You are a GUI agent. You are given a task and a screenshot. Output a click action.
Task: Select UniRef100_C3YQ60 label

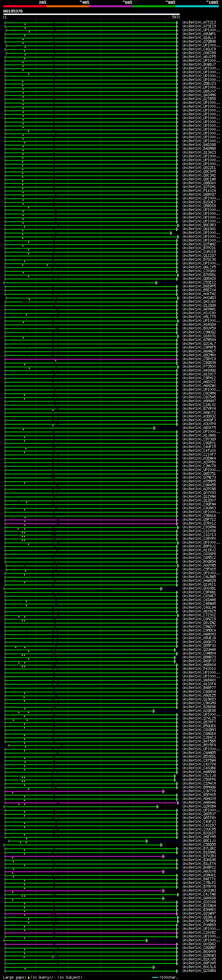[x=199, y=271]
